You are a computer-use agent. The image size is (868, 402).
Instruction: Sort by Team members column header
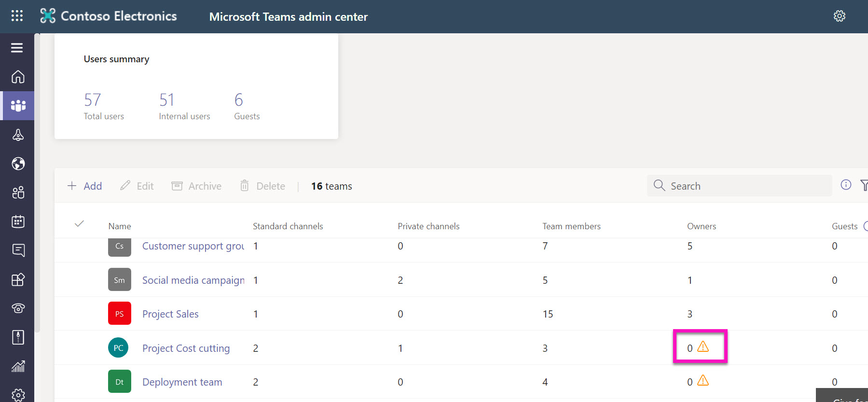571,226
